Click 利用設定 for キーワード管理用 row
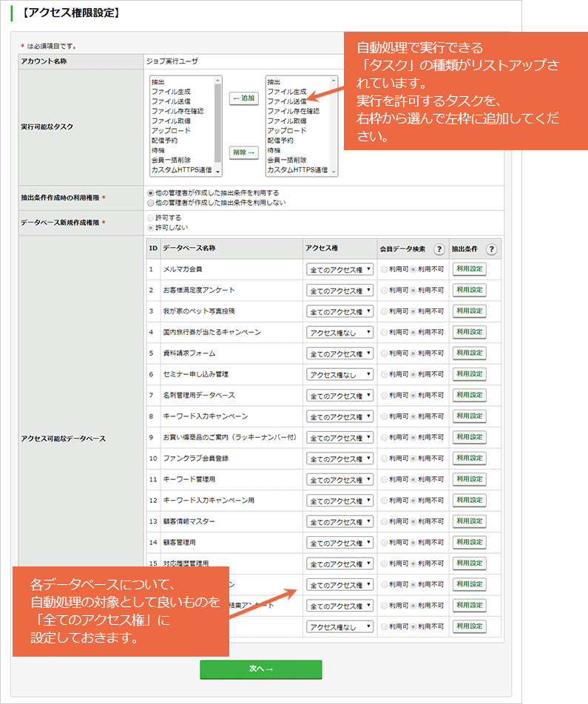Image resolution: width=588 pixels, height=704 pixels. point(470,479)
